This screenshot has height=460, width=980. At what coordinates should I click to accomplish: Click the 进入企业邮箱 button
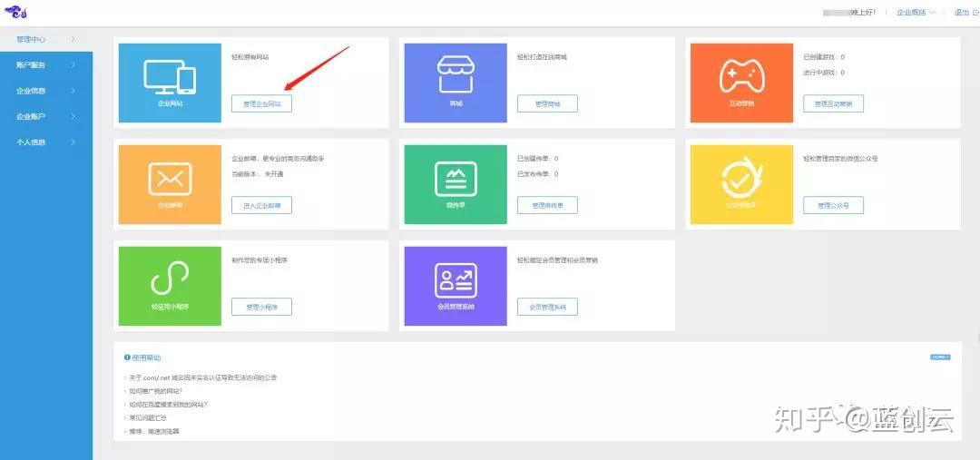pos(261,205)
